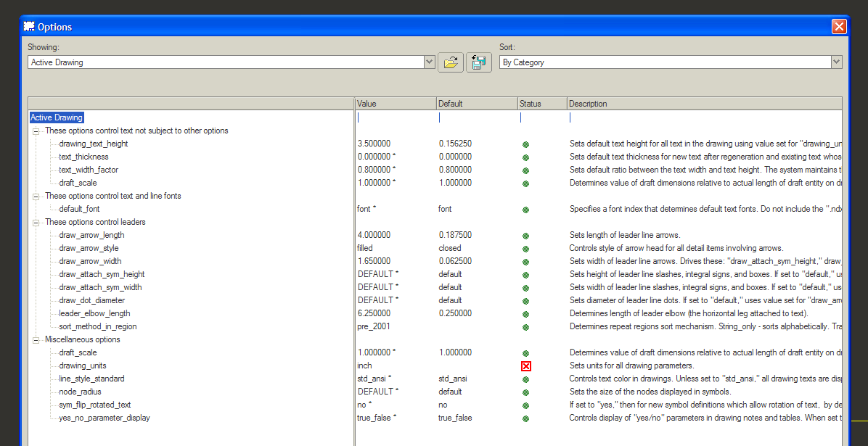The image size is (868, 446).
Task: Select the draw_dot_diameter option
Action: click(x=91, y=300)
